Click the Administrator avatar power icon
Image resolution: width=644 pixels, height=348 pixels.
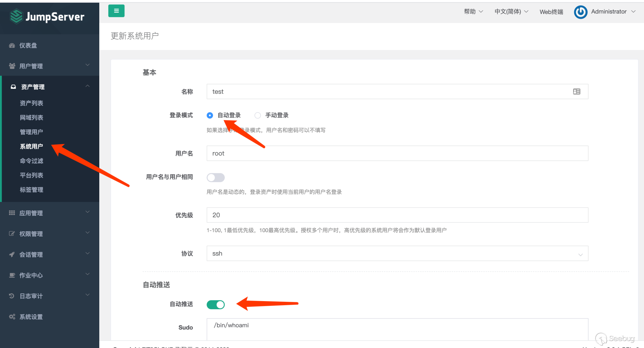click(581, 12)
